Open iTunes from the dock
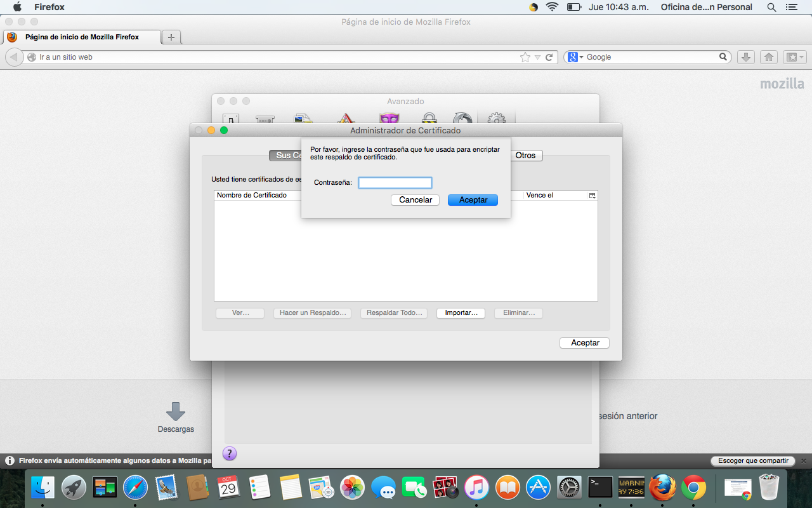 click(x=476, y=488)
